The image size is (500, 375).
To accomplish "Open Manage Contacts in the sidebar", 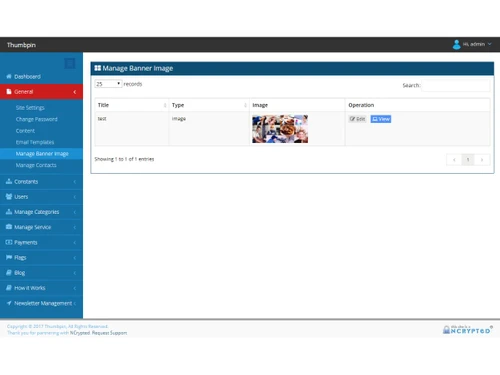I will (x=36, y=165).
